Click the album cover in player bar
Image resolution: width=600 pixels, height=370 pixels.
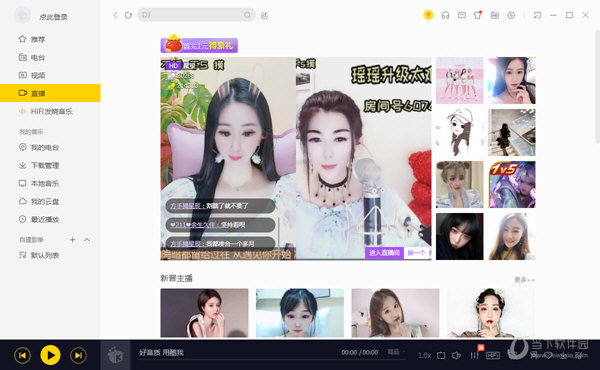pyautogui.click(x=115, y=355)
